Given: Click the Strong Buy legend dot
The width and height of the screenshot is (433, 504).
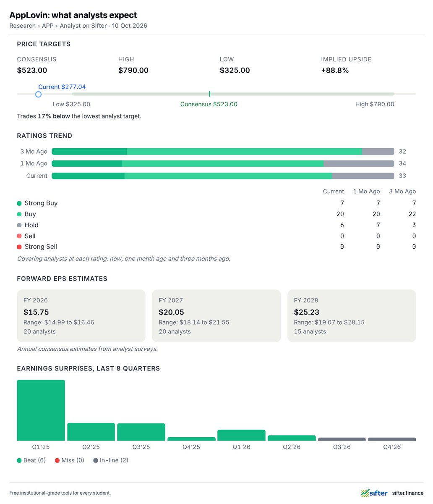Looking at the screenshot, I should click(x=19, y=203).
